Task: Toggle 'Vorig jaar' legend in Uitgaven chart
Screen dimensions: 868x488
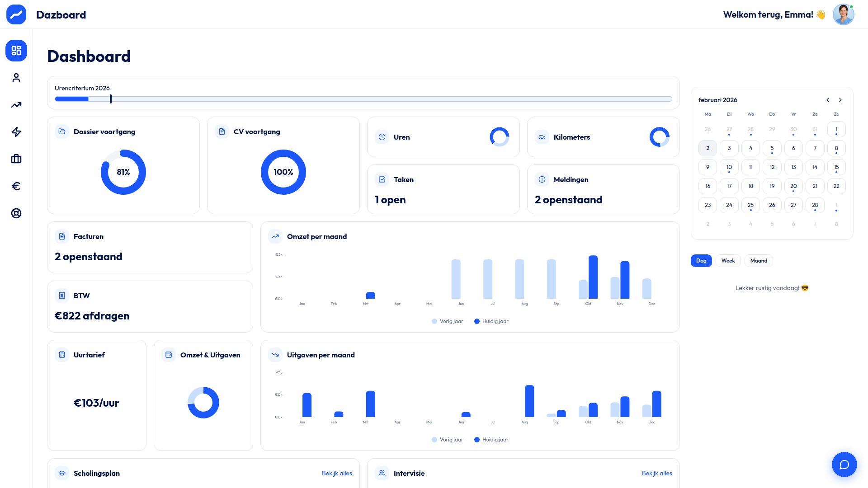Action: tap(448, 440)
